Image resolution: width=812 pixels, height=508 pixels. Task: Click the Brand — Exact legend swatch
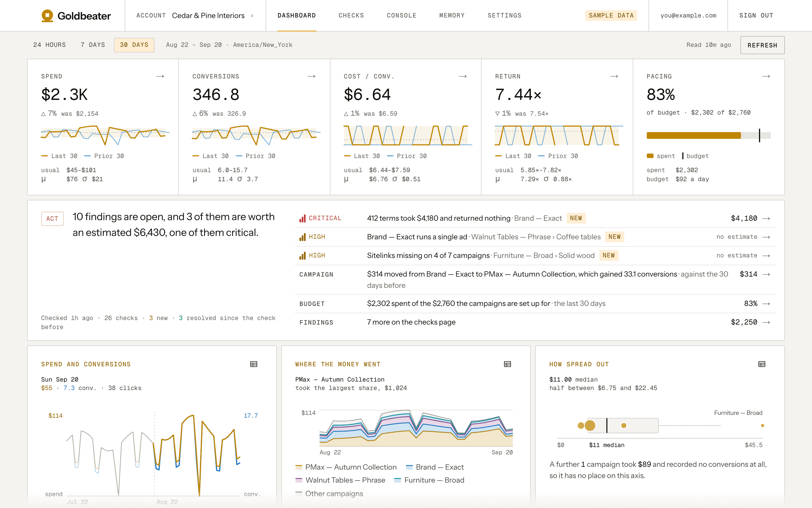click(409, 467)
